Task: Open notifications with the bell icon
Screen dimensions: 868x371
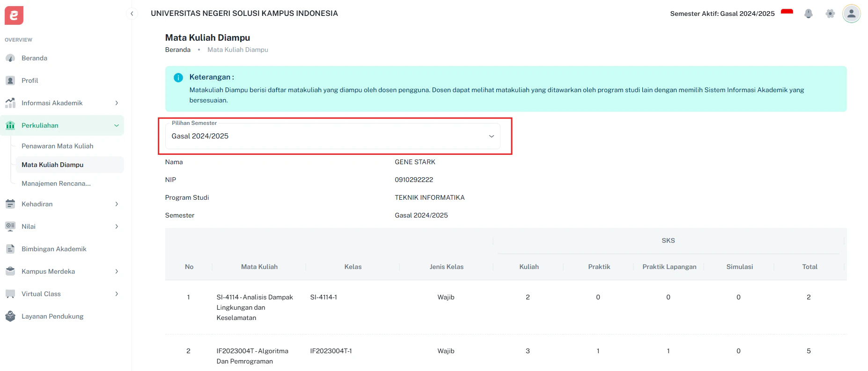Action: 809,14
